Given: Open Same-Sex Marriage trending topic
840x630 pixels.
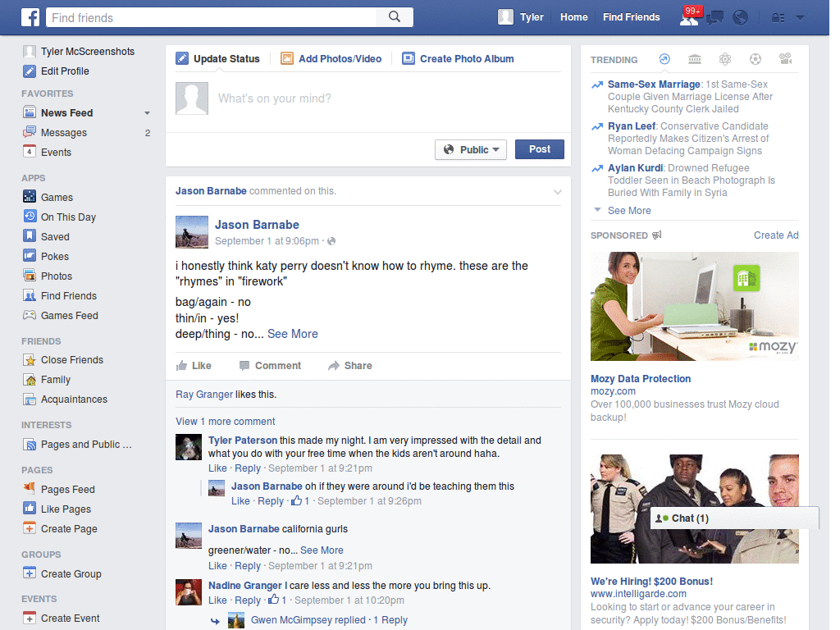Looking at the screenshot, I should pyautogui.click(x=654, y=84).
